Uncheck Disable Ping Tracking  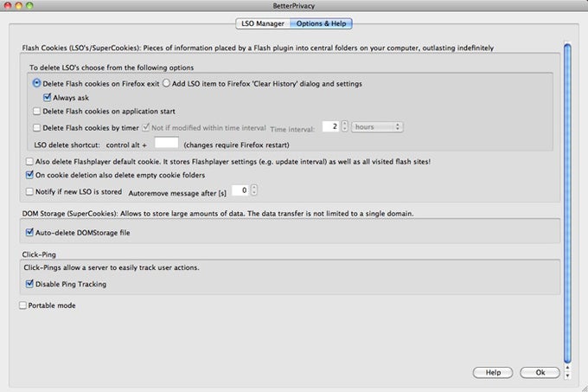[29, 284]
